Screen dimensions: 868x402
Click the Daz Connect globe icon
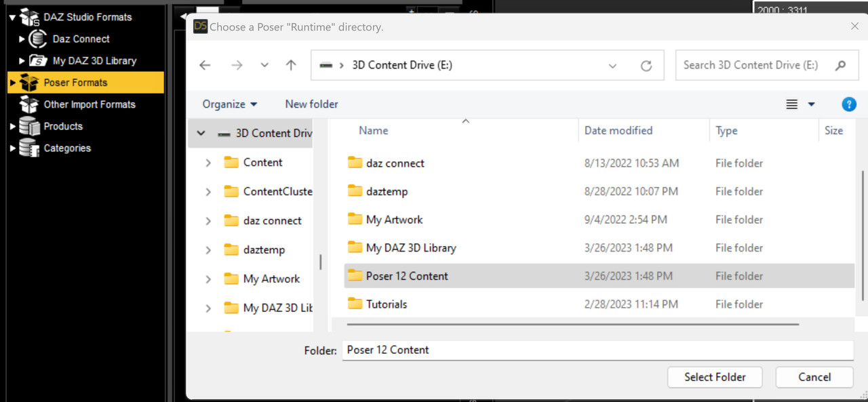click(39, 39)
